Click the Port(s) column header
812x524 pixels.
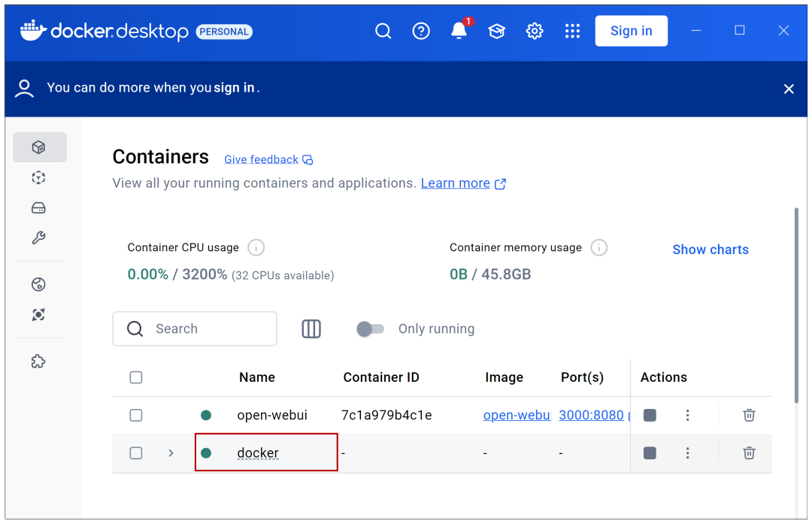click(x=582, y=377)
